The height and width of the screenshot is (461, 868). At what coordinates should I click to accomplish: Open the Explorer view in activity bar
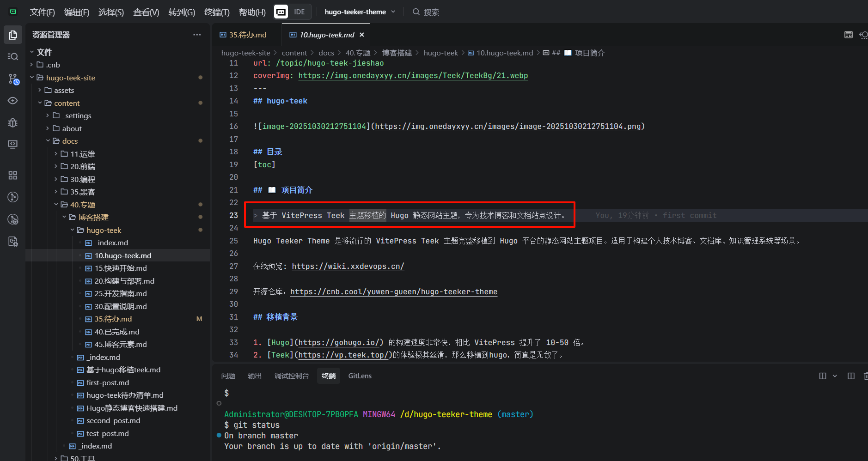(13, 35)
